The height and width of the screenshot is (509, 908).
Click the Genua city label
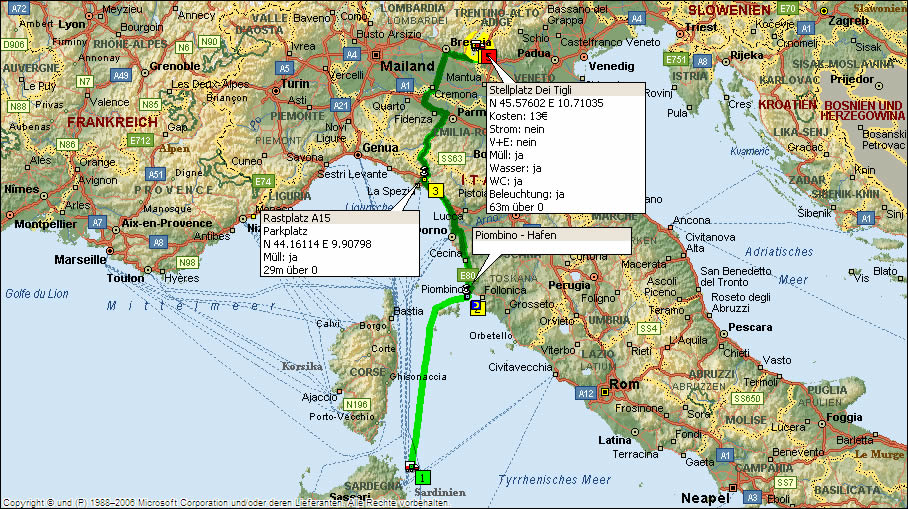click(380, 148)
